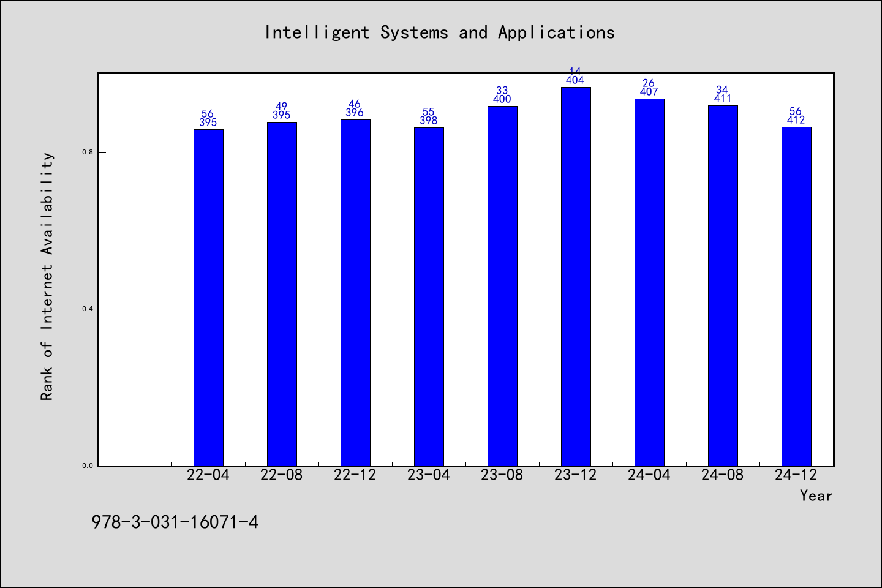Image resolution: width=882 pixels, height=588 pixels.
Task: Select the 22-08 bar
Action: (282, 294)
